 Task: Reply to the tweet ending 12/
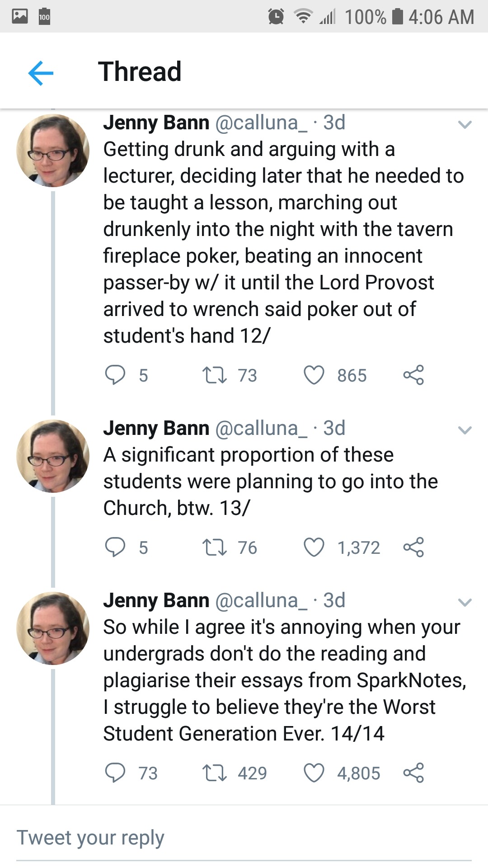point(115,375)
